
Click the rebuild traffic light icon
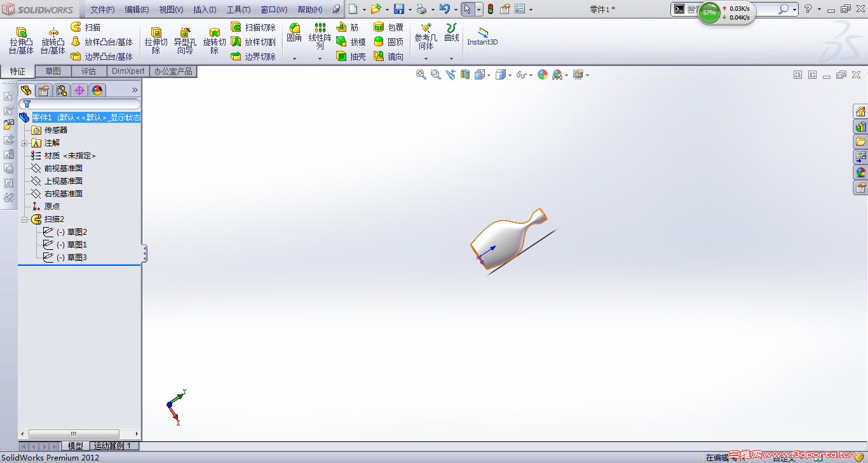(491, 9)
